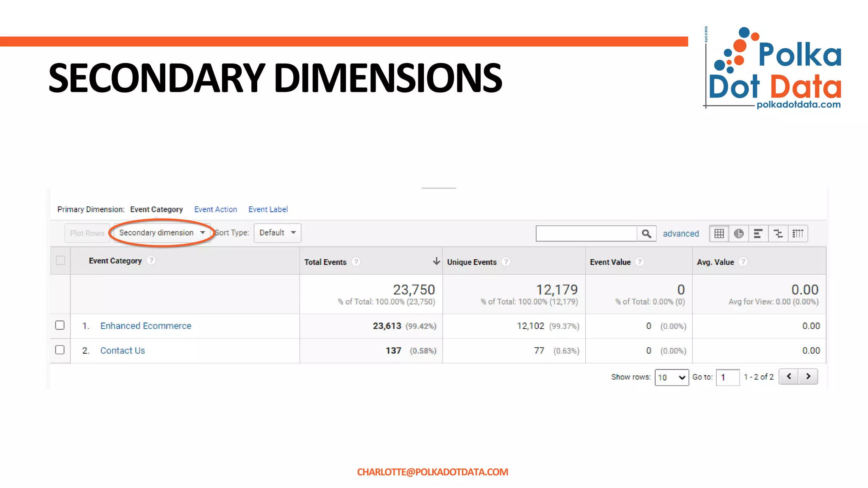Sort by the Unique Events column header
The width and height of the screenshot is (868, 488).
click(x=472, y=262)
